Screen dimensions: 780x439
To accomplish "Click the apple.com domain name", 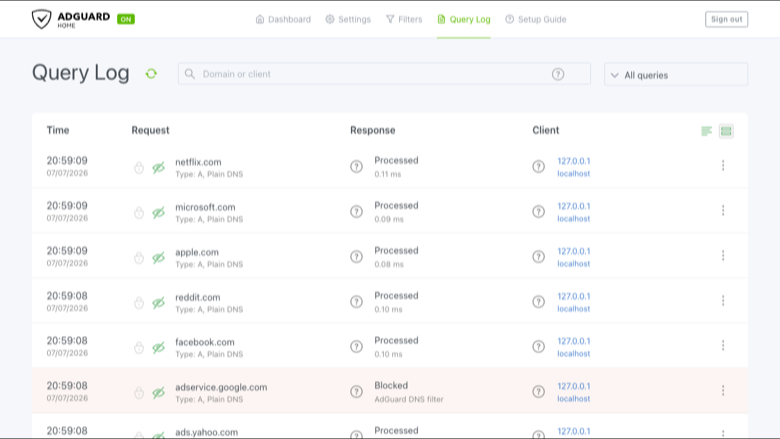I will 197,252.
